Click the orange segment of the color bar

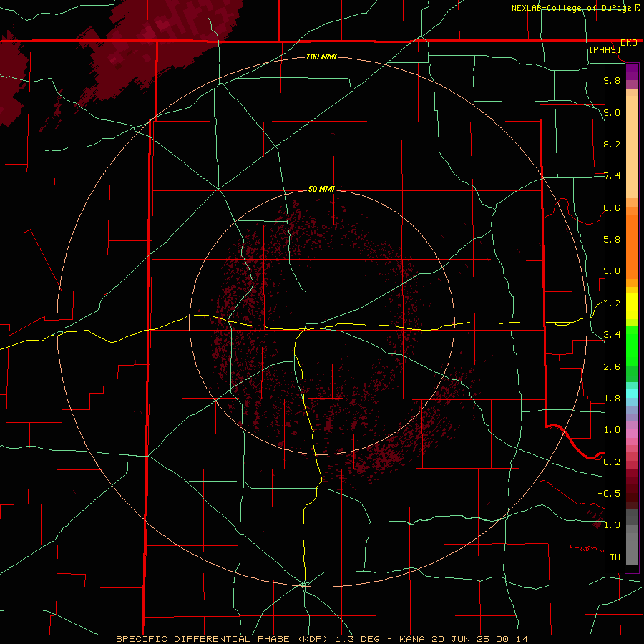[x=632, y=246]
